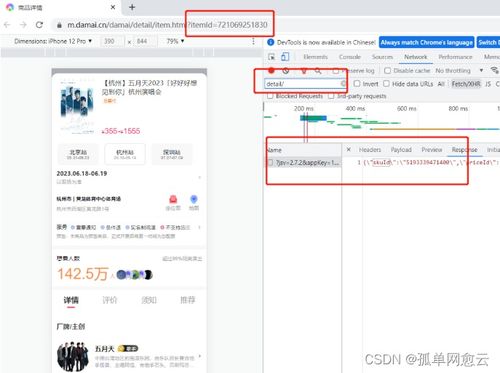
Task: Open the Preview tab of the request
Action: 432,150
